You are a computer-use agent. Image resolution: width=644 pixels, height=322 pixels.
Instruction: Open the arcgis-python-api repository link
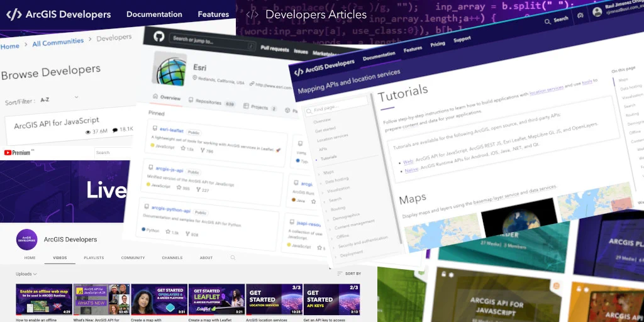[171, 210]
